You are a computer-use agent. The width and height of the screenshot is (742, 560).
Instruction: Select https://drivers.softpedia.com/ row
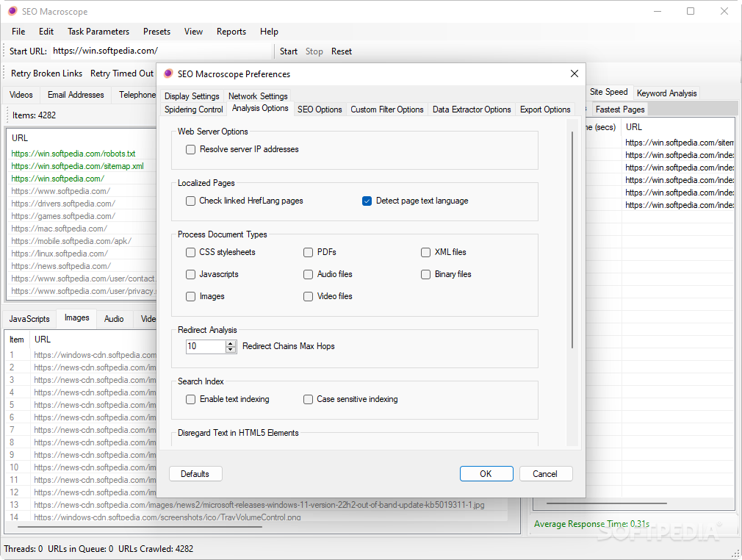pos(63,204)
